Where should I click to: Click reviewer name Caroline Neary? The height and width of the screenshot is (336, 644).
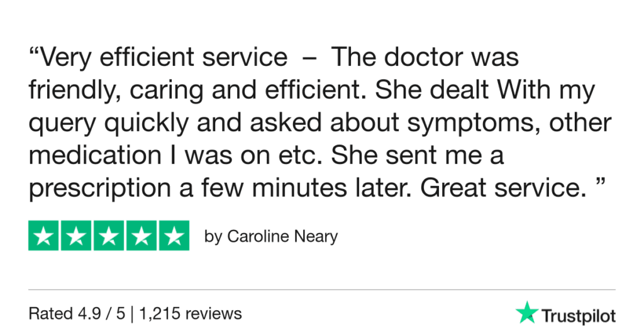pyautogui.click(x=282, y=237)
